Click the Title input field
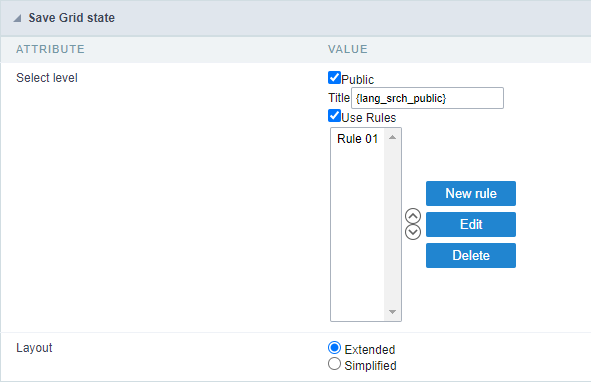This screenshot has width=591, height=382. coord(427,98)
